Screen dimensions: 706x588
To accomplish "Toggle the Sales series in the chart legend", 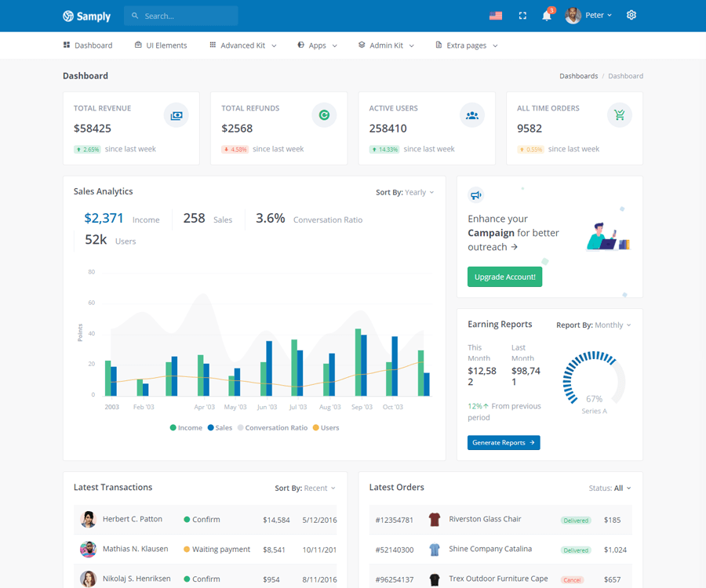I will click(x=220, y=427).
